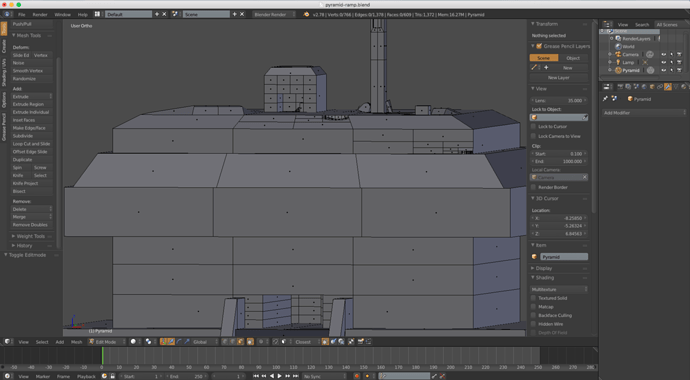Open the Modifiers properties tab wrench icon
Viewport: 690px width, 380px height.
click(x=668, y=87)
